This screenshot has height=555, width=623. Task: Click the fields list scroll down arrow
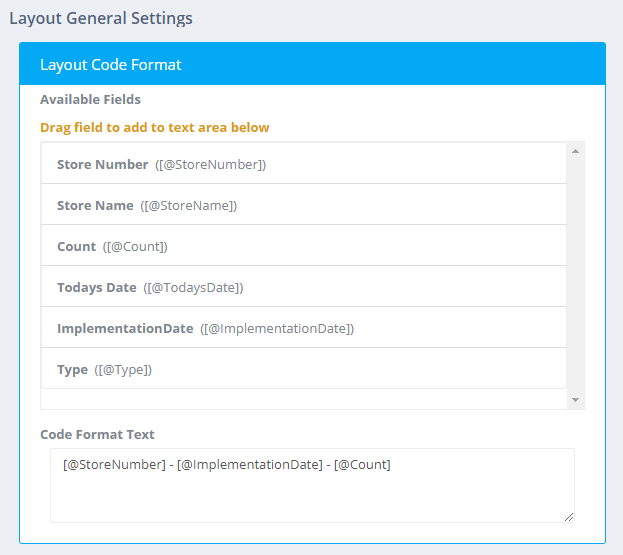[x=575, y=400]
